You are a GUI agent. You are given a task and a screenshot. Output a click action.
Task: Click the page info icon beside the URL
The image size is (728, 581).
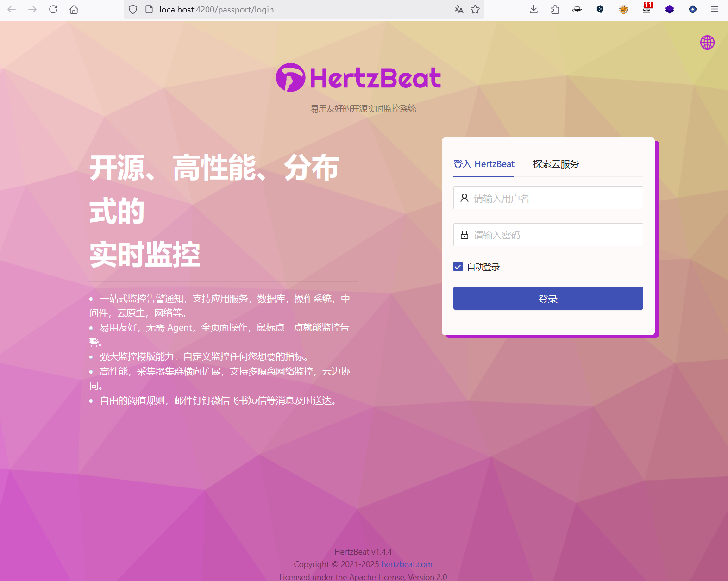click(149, 9)
